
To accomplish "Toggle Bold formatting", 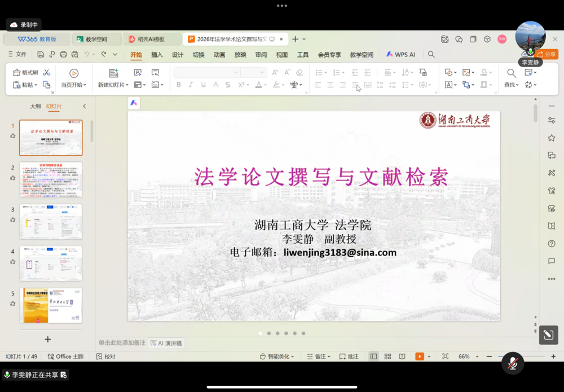I will coord(178,85).
